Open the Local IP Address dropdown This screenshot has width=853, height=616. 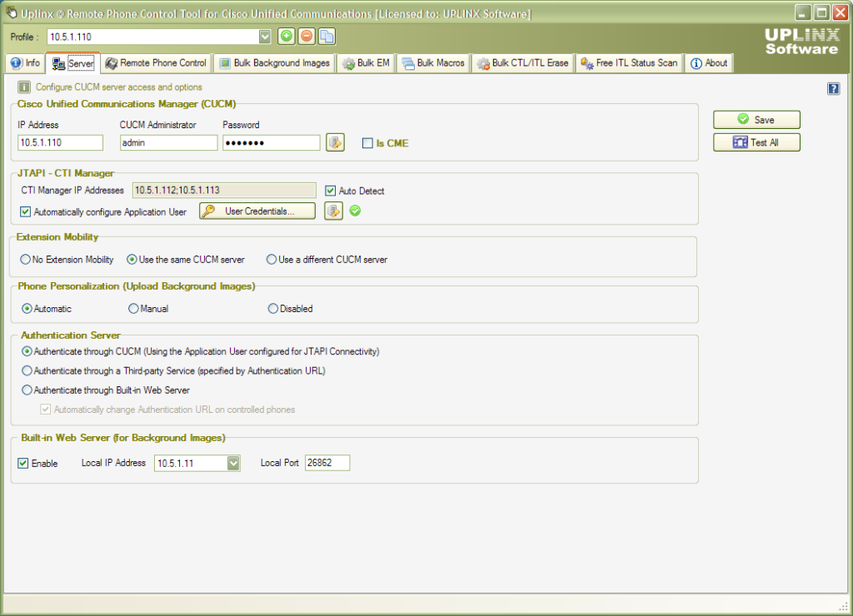point(232,462)
